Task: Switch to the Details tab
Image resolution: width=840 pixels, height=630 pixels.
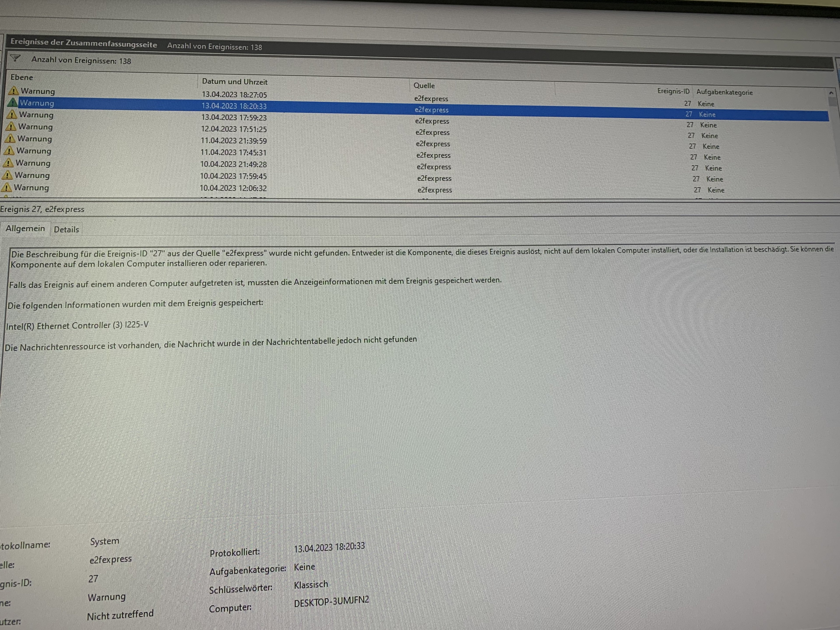Action: point(66,229)
